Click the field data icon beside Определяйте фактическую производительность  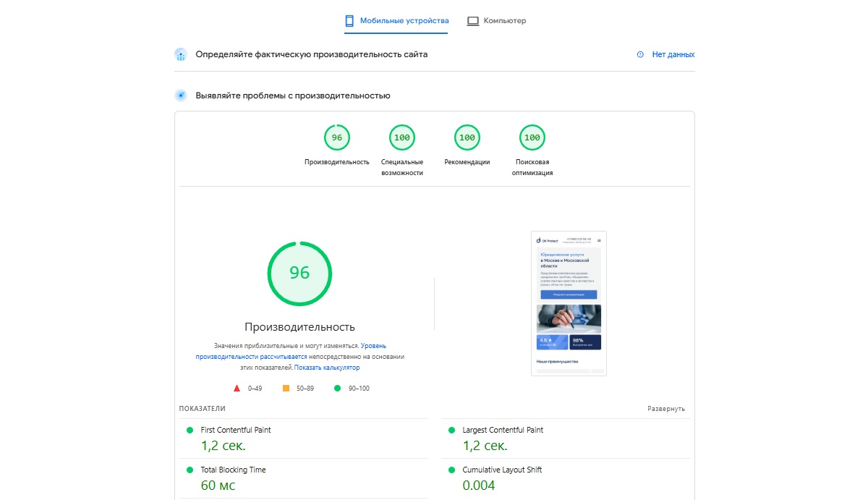pyautogui.click(x=181, y=54)
